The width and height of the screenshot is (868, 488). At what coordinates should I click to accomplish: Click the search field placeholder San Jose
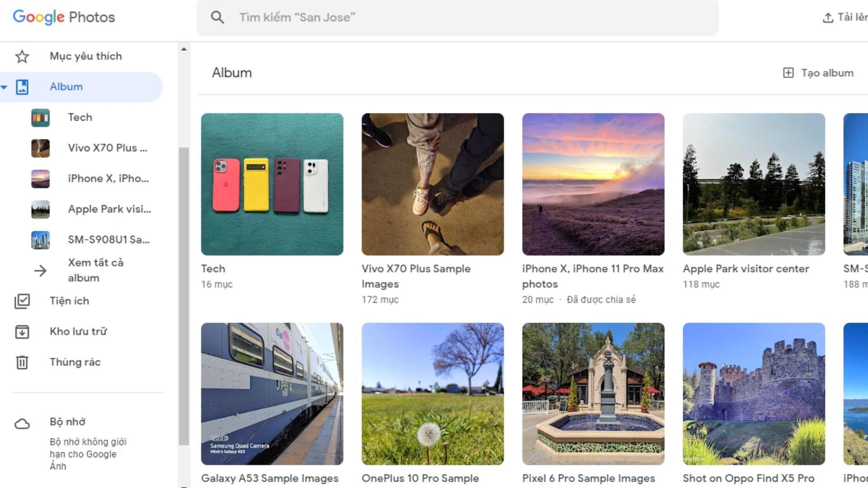[298, 17]
